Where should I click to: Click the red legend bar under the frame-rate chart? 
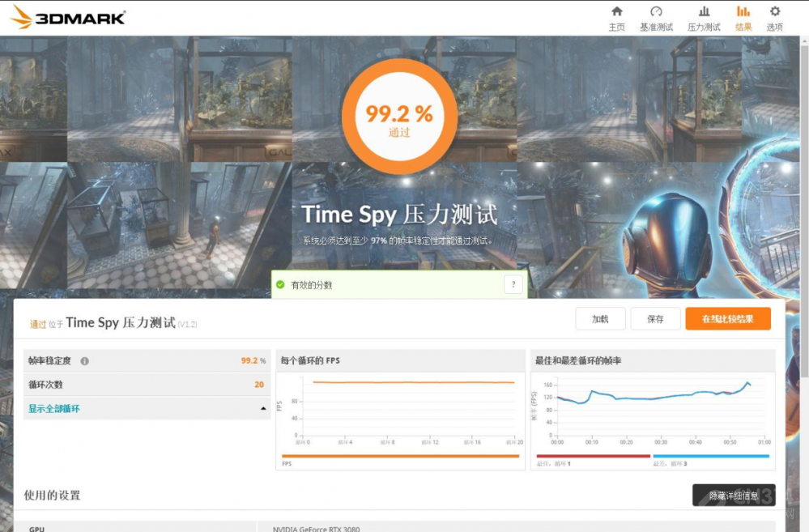(x=594, y=456)
